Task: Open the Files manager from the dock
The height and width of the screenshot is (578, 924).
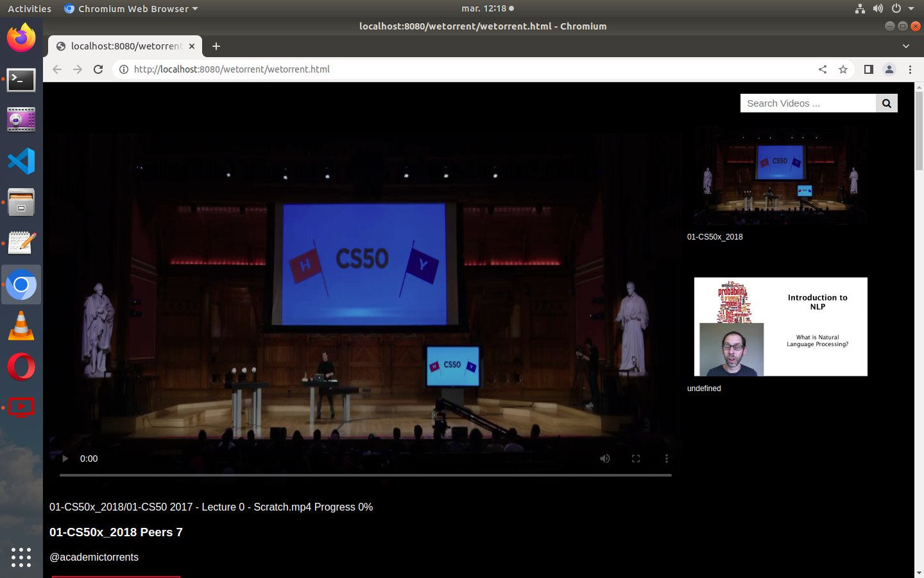Action: (x=21, y=202)
